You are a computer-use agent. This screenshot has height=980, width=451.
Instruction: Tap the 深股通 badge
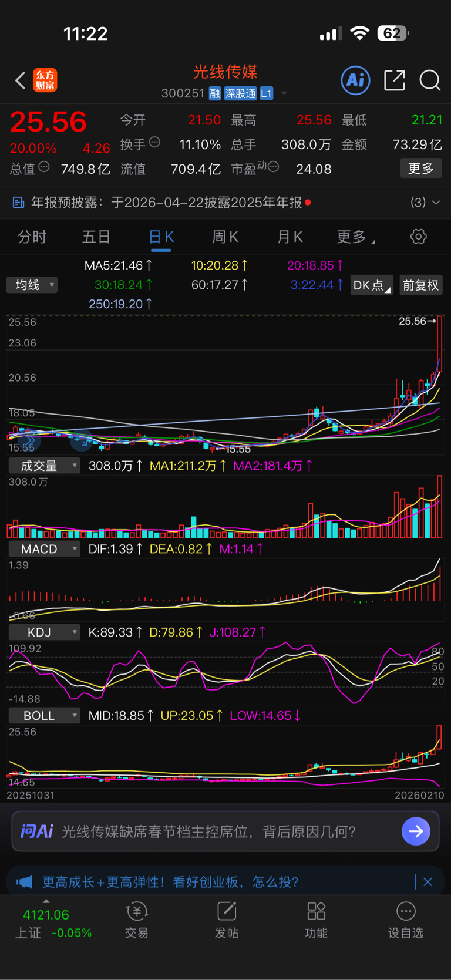click(240, 93)
